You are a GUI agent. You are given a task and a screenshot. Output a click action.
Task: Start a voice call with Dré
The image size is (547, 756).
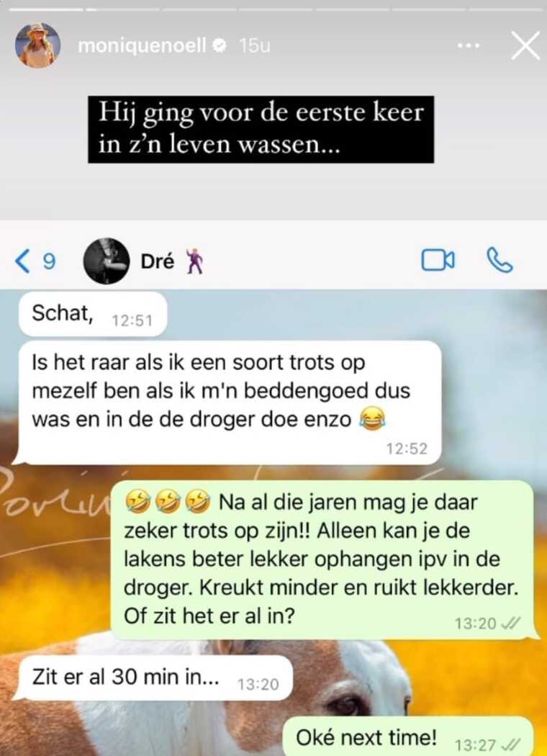pos(499,261)
